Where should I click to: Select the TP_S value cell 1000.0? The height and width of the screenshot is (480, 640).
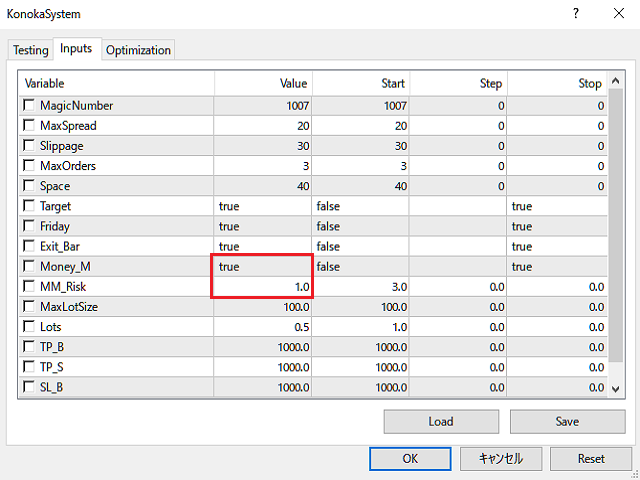pos(263,367)
